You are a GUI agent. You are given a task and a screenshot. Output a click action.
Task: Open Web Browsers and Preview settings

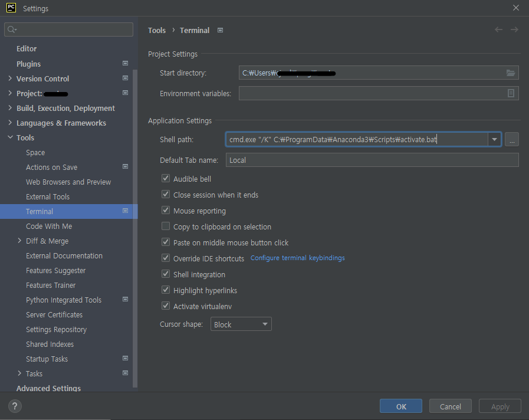(x=68, y=182)
